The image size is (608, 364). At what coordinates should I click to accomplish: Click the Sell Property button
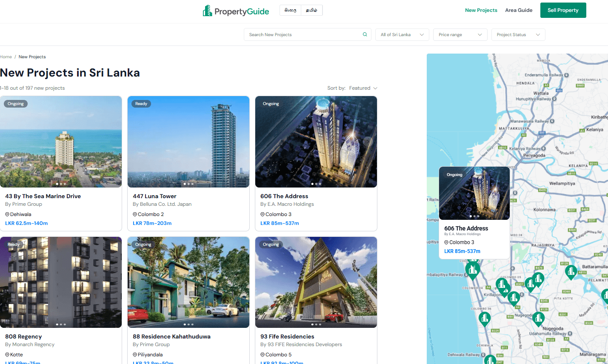tap(563, 10)
